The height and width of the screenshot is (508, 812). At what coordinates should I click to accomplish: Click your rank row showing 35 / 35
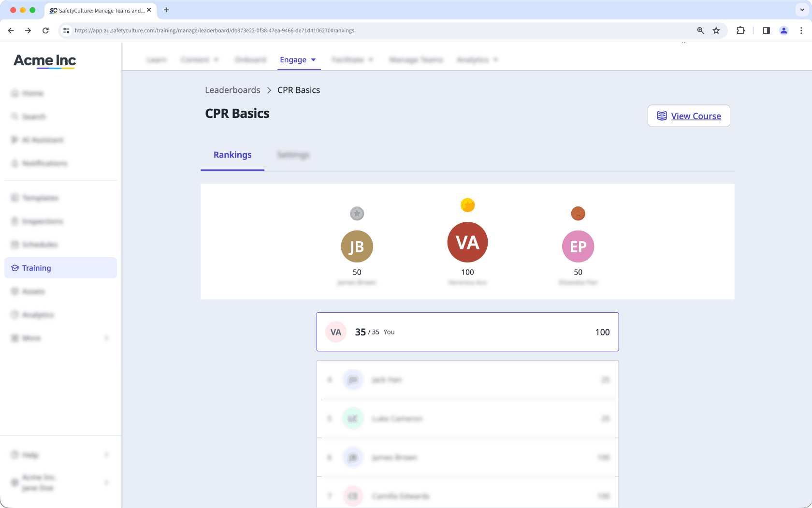tap(467, 332)
